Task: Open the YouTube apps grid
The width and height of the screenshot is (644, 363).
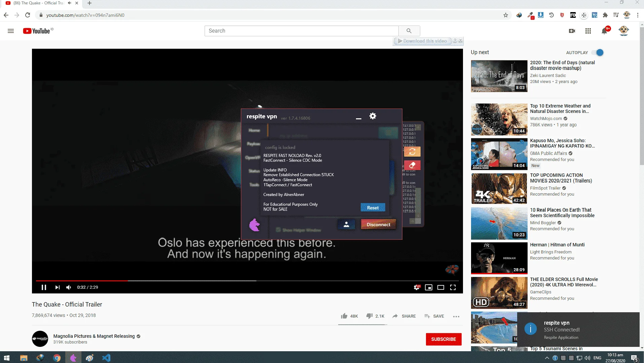Action: [x=588, y=31]
